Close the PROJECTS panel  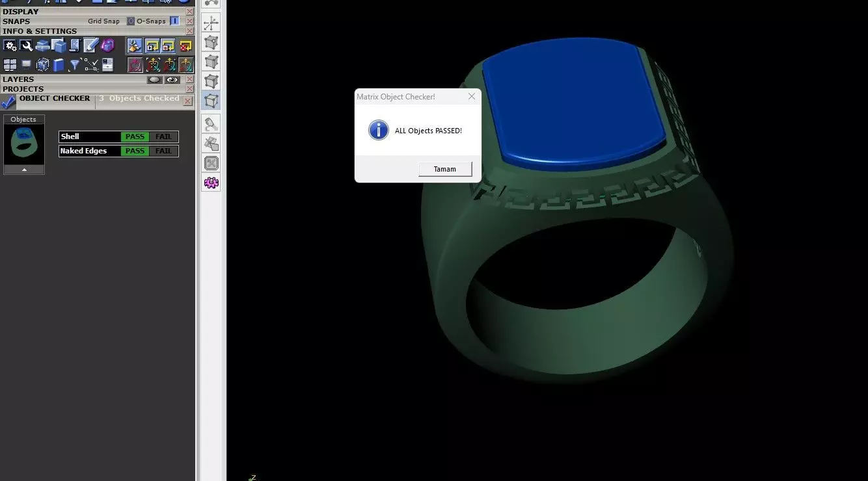(x=189, y=89)
